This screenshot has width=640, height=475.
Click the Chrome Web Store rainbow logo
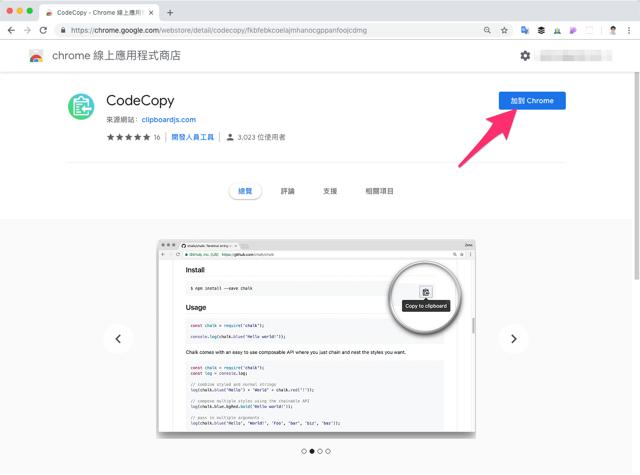click(x=36, y=56)
